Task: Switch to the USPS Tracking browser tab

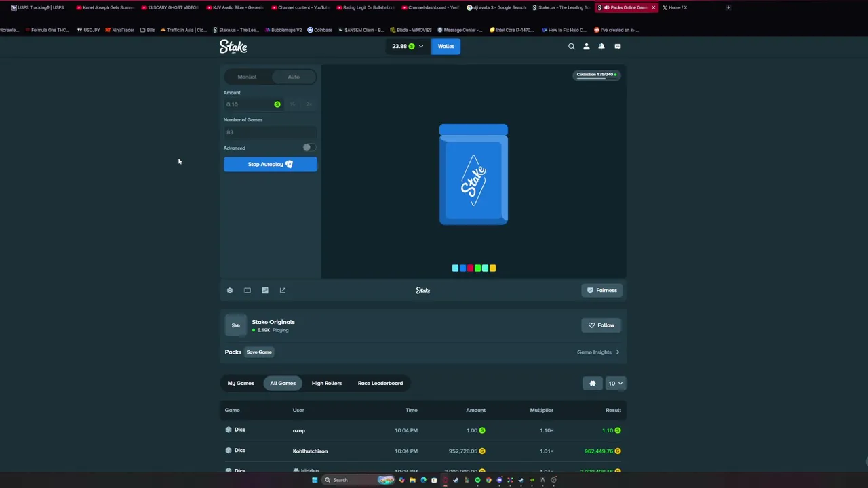Action: click(x=37, y=7)
